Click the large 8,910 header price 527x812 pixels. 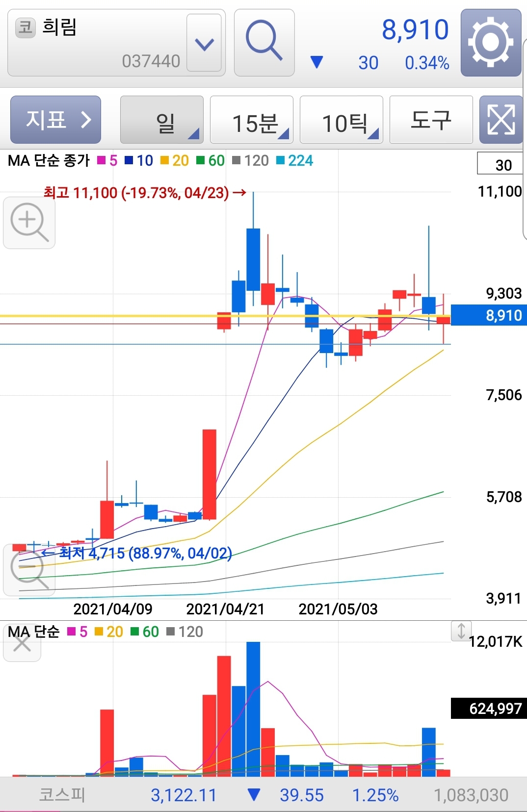[x=415, y=30]
